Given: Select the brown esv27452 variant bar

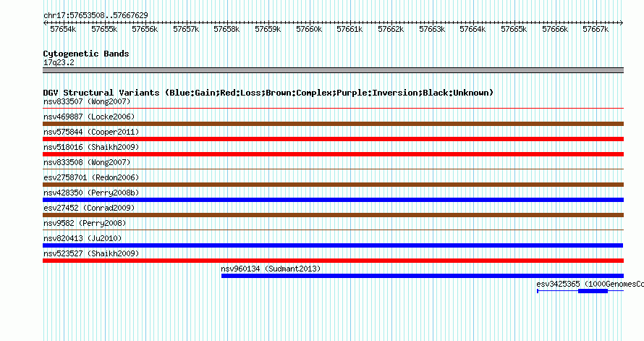Looking at the screenshot, I should [x=333, y=215].
